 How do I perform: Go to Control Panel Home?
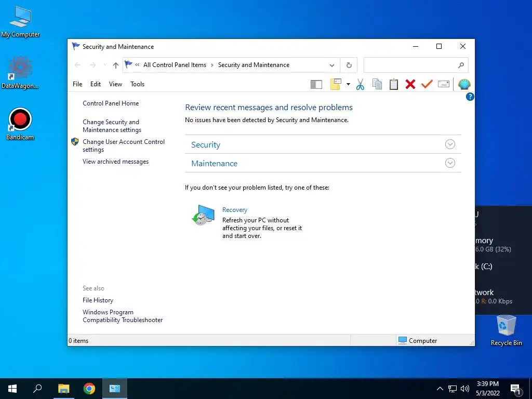click(111, 103)
